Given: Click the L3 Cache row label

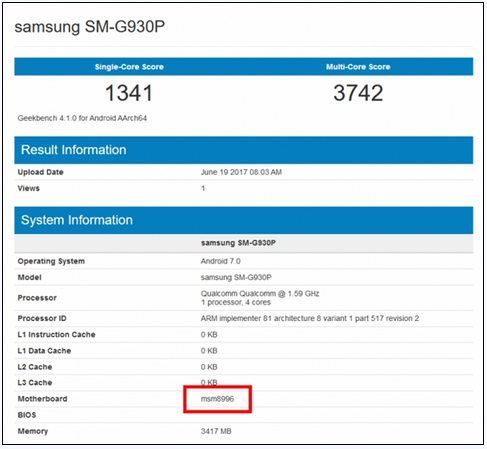Looking at the screenshot, I should click(35, 383).
